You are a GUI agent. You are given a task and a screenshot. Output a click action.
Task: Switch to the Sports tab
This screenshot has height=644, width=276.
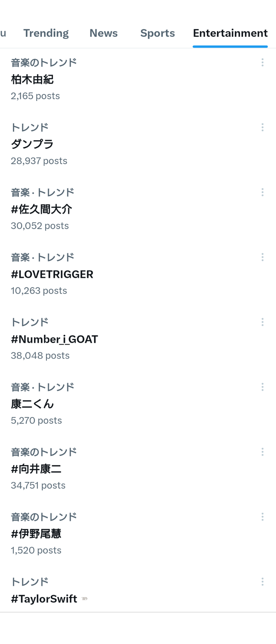157,33
